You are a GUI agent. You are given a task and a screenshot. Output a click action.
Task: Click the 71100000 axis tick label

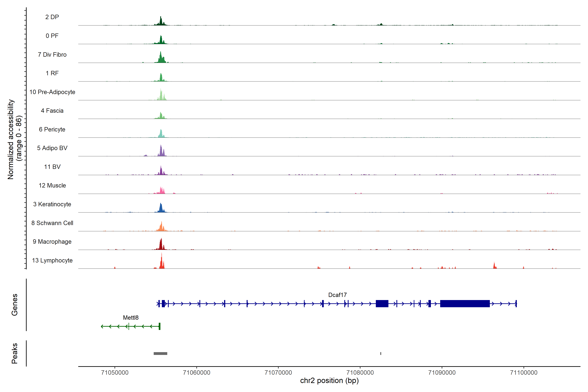pyautogui.click(x=523, y=373)
